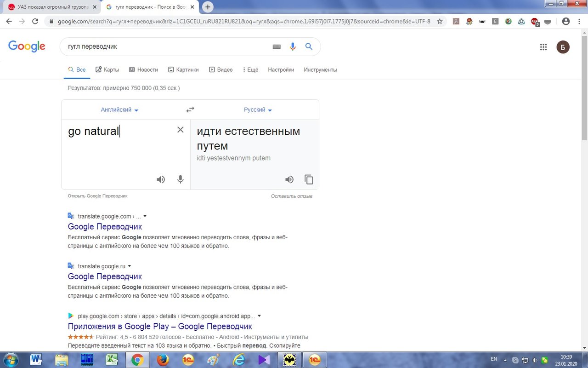588x368 pixels.
Task: Close the УАЗ news tab
Action: point(94,7)
